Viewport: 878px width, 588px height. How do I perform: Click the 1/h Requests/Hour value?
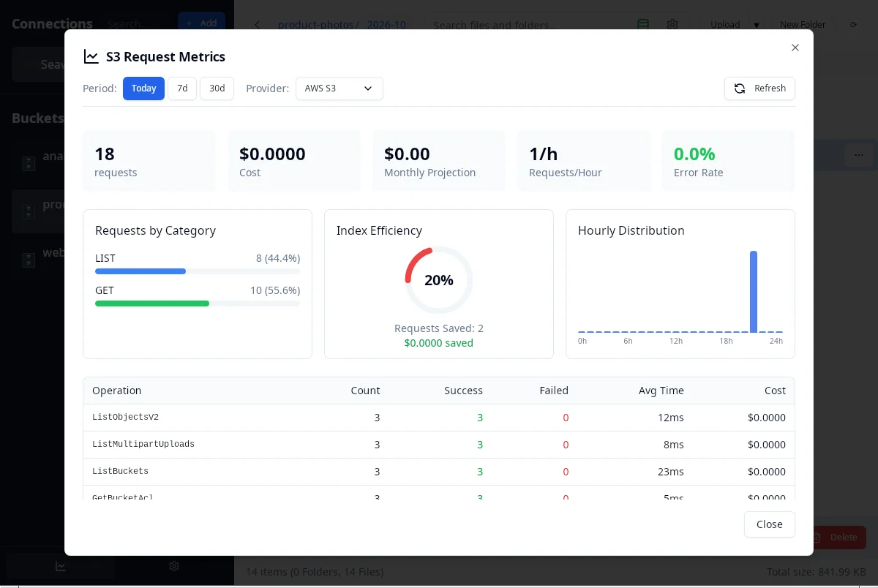tap(543, 154)
